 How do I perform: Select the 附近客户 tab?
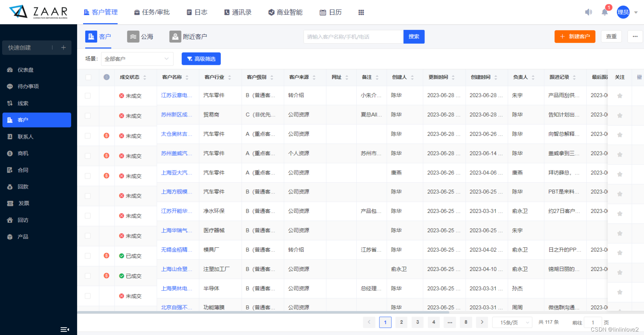click(x=188, y=37)
